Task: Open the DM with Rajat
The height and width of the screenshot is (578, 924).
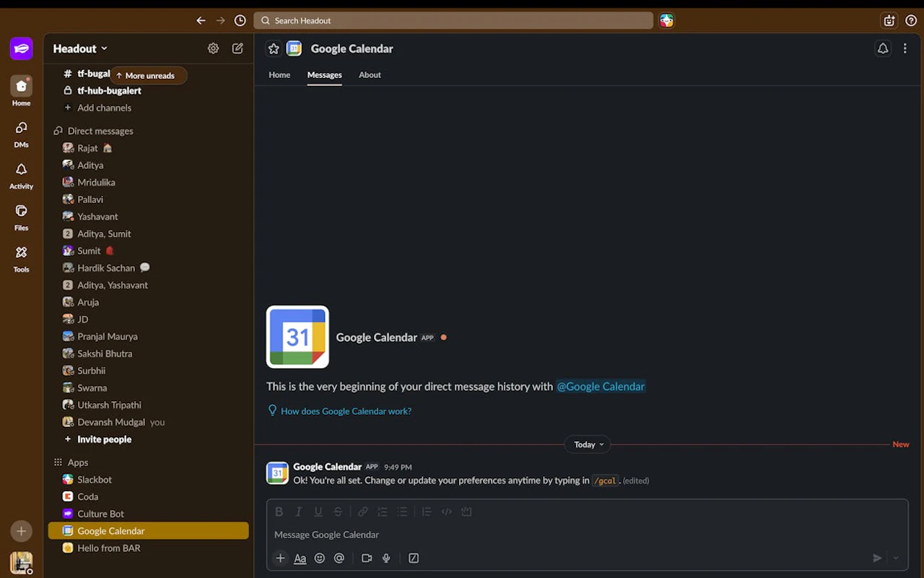Action: click(x=148, y=148)
